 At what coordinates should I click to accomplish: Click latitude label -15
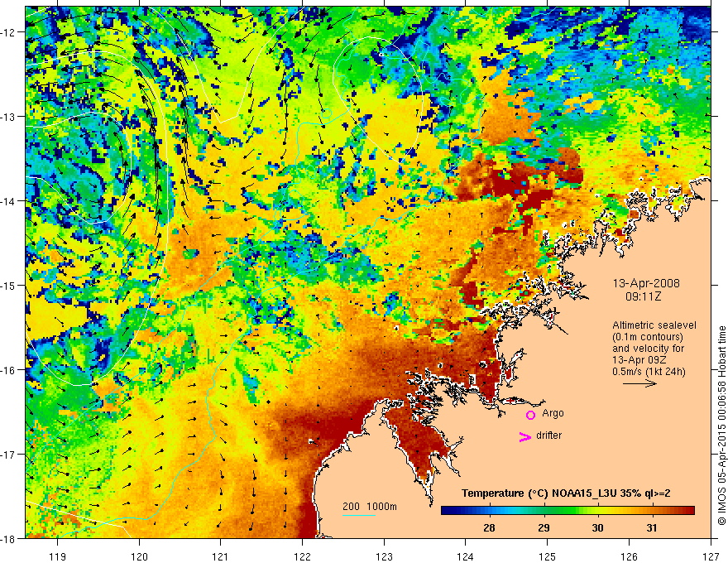9,285
